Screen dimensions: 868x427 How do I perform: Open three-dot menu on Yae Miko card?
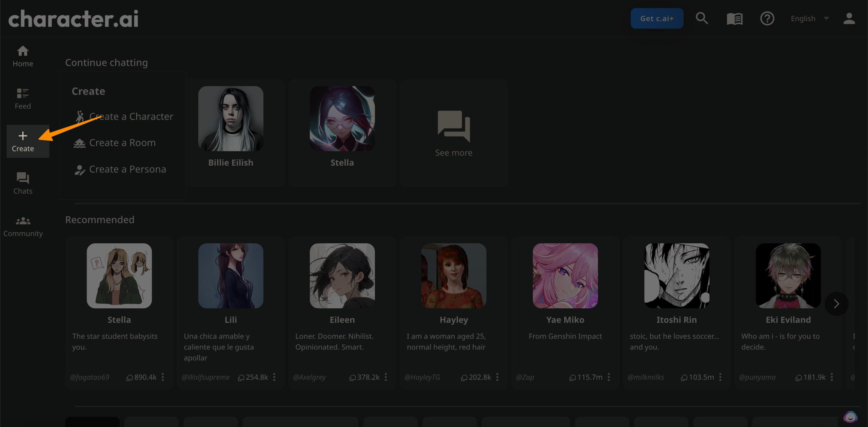coord(609,377)
